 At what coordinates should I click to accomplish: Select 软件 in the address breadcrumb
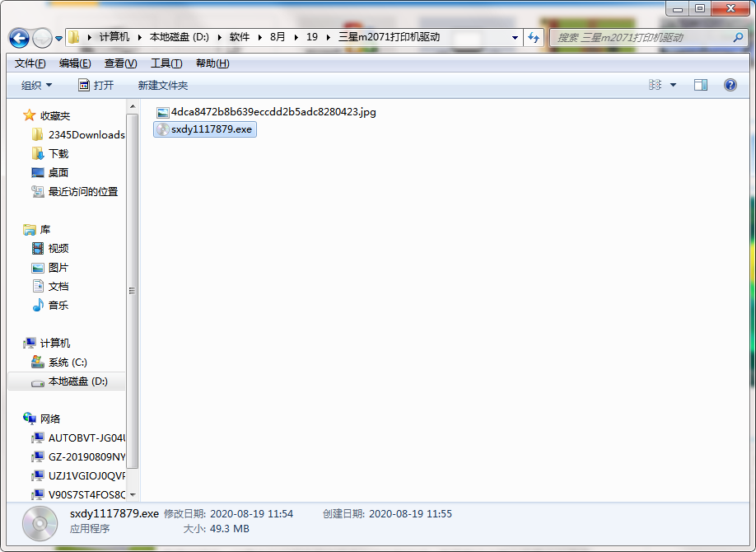click(x=240, y=37)
